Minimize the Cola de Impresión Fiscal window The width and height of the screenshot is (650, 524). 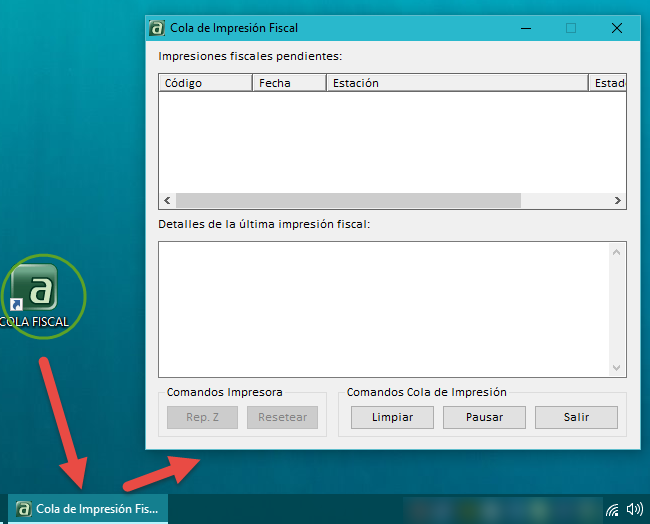(x=524, y=28)
